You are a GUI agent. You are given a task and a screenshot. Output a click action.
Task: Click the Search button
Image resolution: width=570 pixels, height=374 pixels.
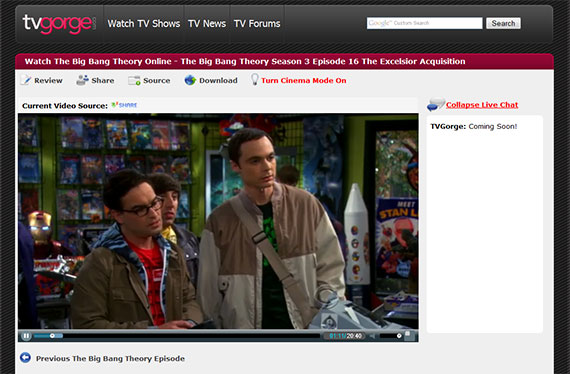pos(503,23)
